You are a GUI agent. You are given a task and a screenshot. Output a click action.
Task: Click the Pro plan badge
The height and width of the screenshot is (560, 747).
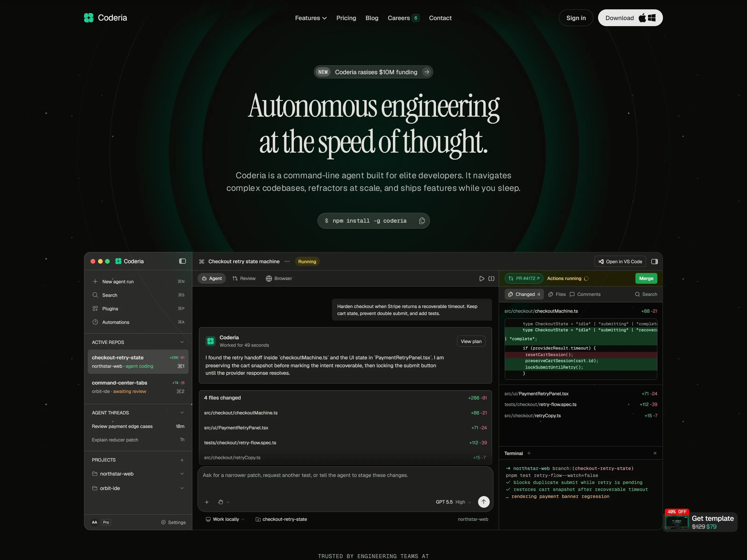click(106, 522)
